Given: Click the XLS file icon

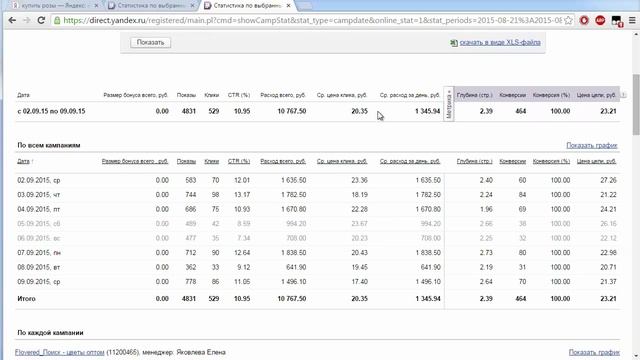Looking at the screenshot, I should tap(453, 42).
